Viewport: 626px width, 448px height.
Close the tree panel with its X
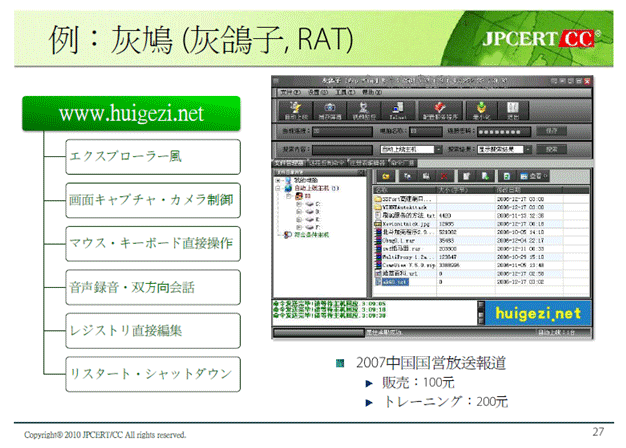pyautogui.click(x=361, y=172)
